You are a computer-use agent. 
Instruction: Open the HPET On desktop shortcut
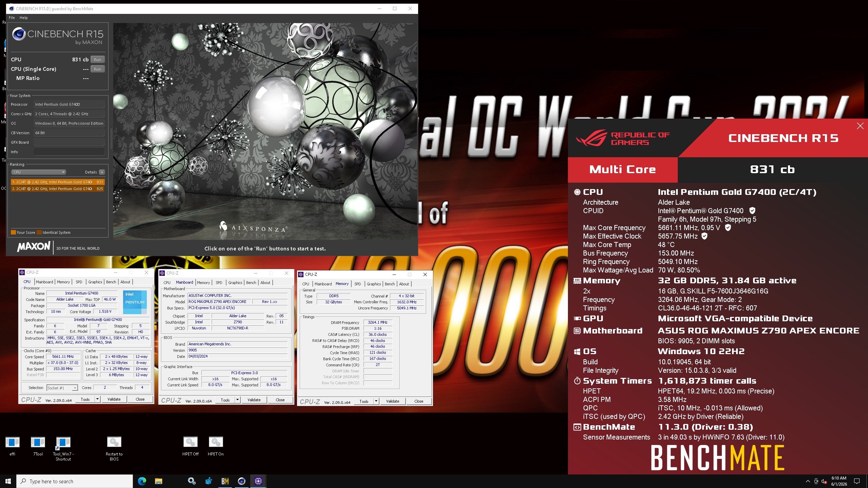216,446
